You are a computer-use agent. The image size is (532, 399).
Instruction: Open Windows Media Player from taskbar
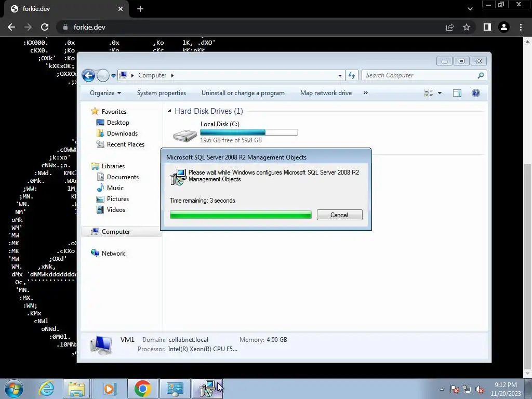click(109, 389)
